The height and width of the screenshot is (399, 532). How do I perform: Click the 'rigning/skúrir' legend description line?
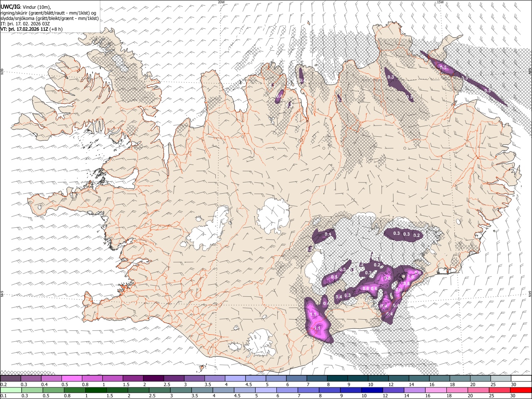[x=48, y=13]
